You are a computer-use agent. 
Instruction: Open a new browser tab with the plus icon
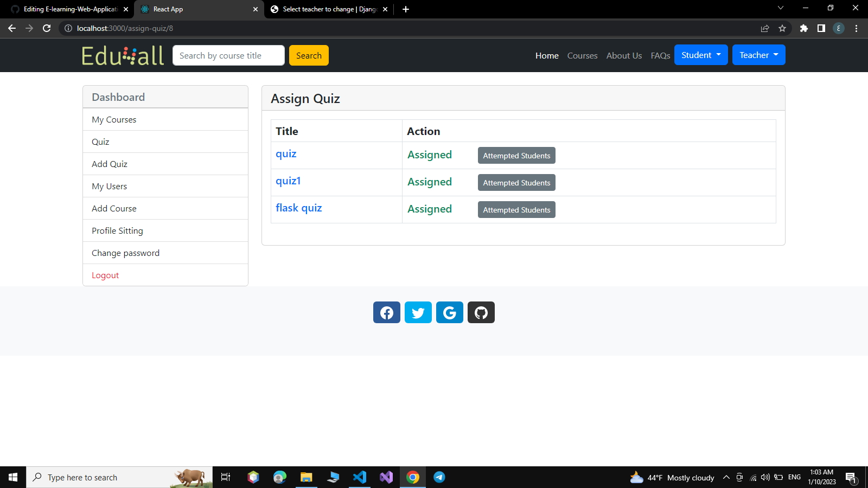pyautogui.click(x=406, y=9)
